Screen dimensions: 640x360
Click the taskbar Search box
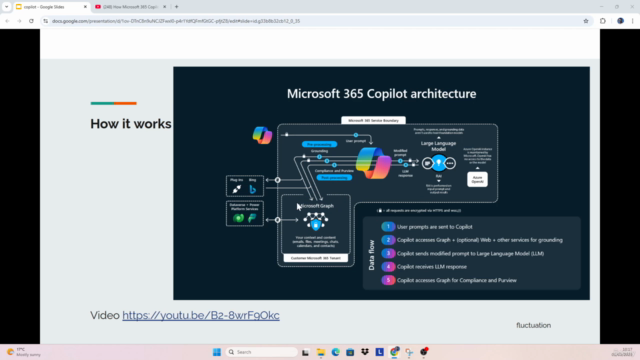[261, 352]
